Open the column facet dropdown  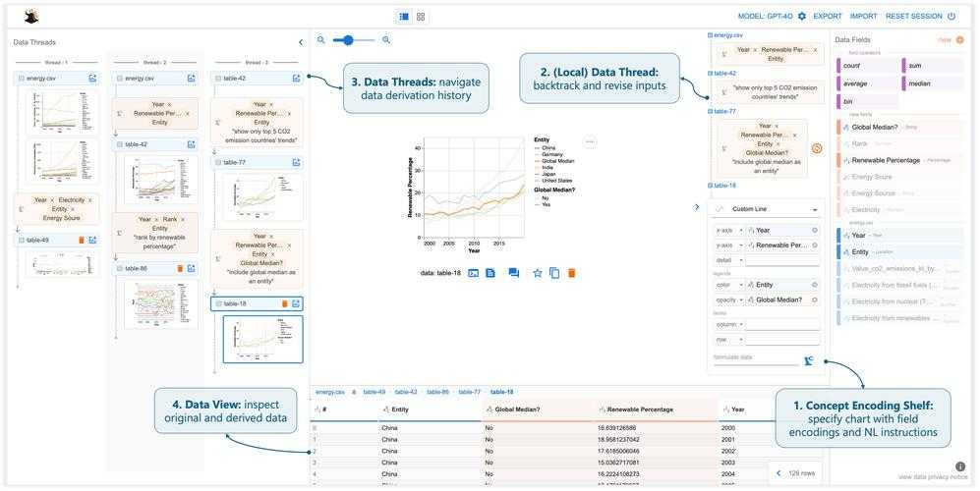pyautogui.click(x=728, y=324)
